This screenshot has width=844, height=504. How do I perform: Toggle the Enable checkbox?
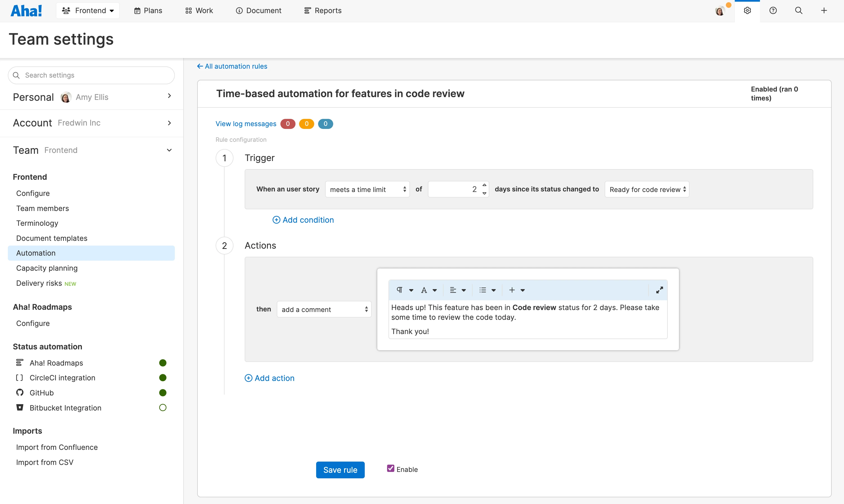click(x=390, y=469)
